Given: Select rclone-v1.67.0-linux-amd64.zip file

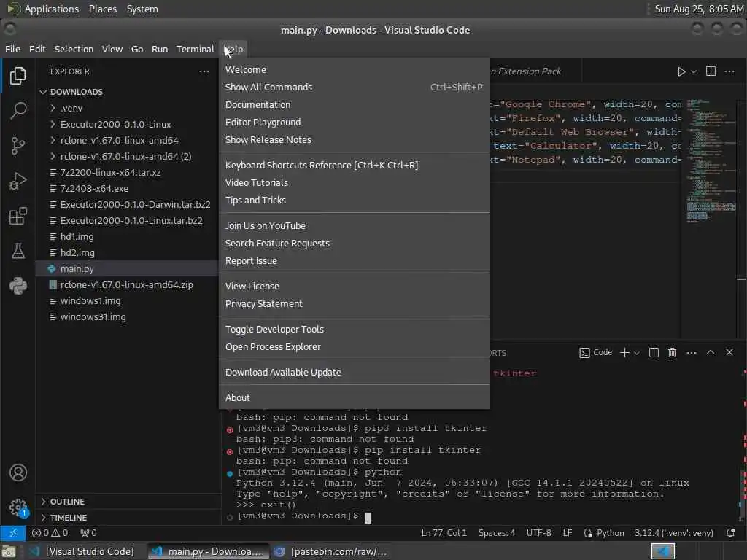Looking at the screenshot, I should [x=127, y=285].
